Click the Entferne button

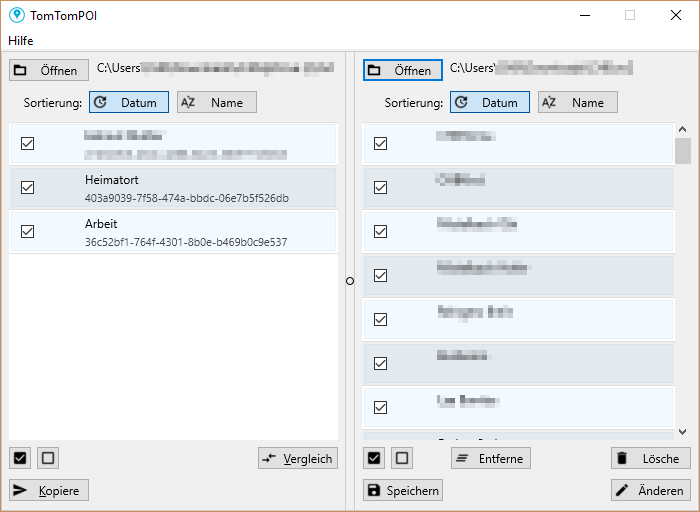tap(491, 458)
